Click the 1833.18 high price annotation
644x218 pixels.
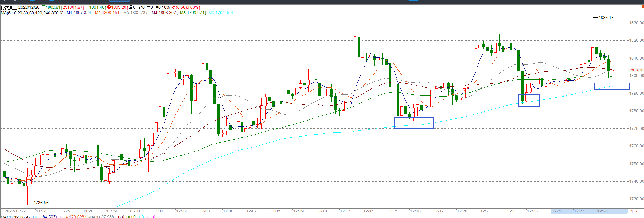(606, 18)
